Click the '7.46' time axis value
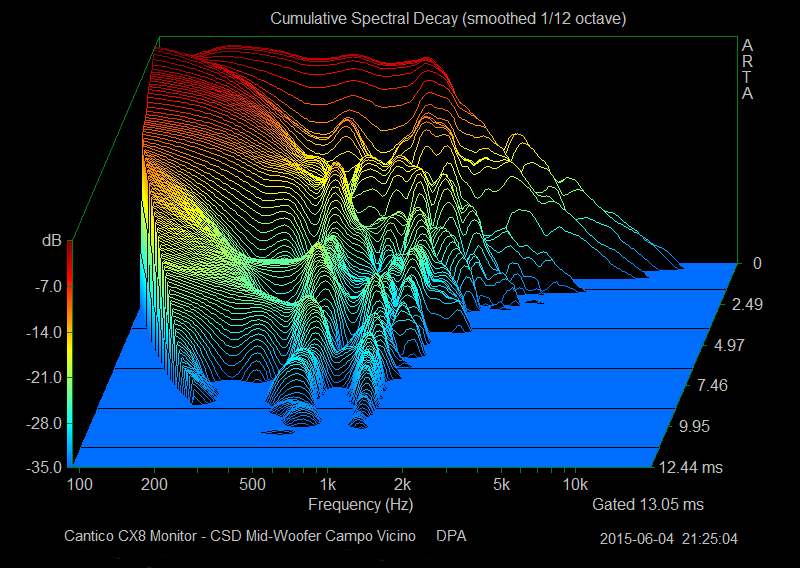The height and width of the screenshot is (568, 800). [x=712, y=385]
